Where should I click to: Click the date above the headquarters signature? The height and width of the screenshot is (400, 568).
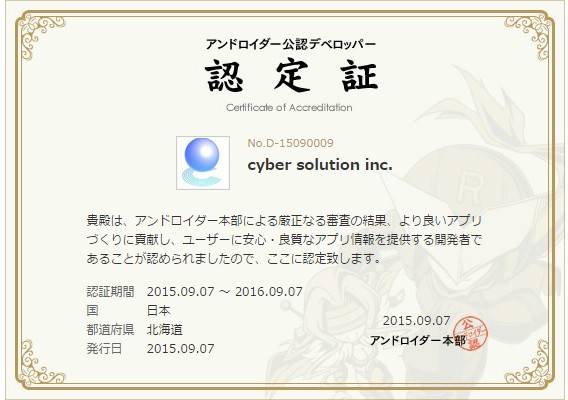417,321
